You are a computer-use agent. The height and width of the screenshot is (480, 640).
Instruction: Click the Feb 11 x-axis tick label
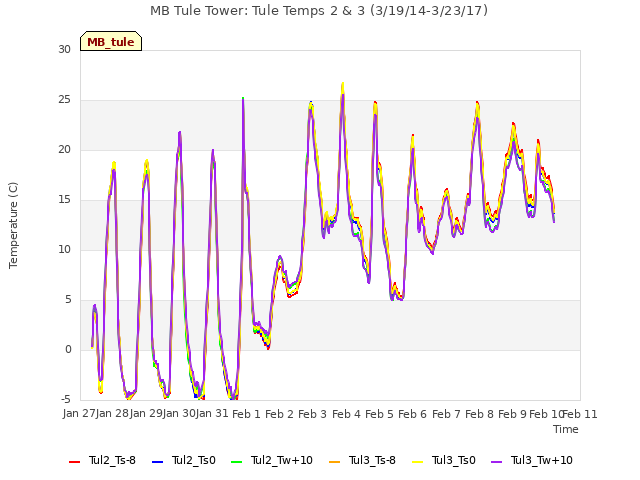580,414
